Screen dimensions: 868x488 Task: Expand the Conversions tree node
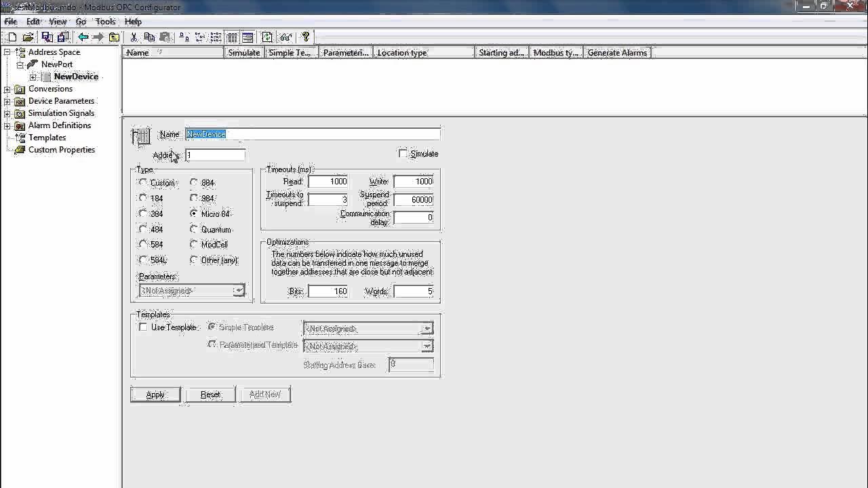7,89
